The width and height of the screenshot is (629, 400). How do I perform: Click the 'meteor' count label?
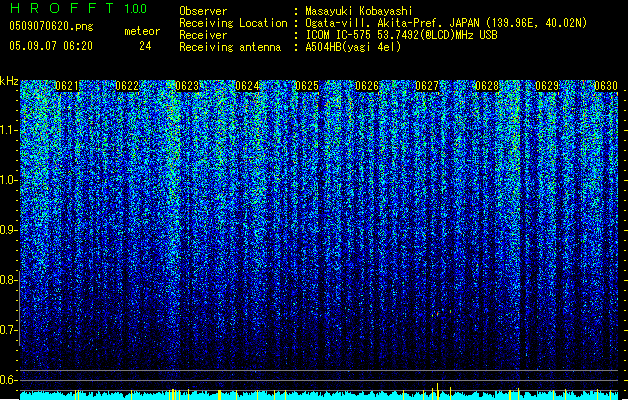click(142, 31)
